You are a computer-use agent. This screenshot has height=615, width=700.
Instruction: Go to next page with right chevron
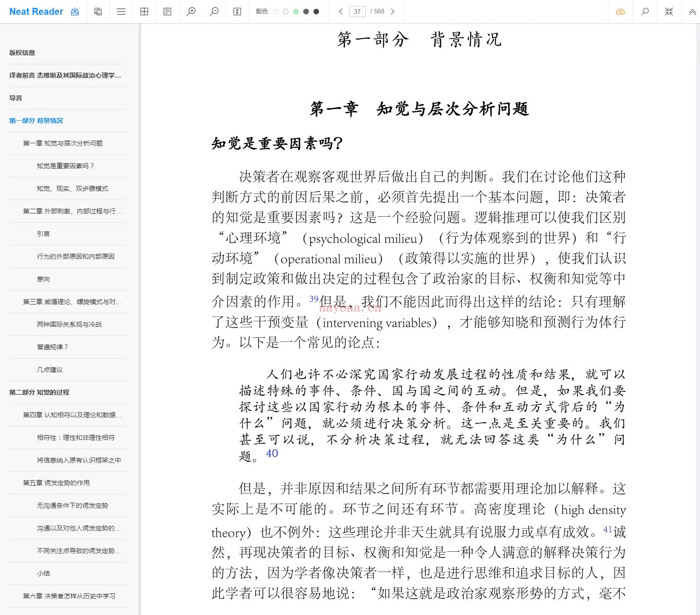coord(393,12)
